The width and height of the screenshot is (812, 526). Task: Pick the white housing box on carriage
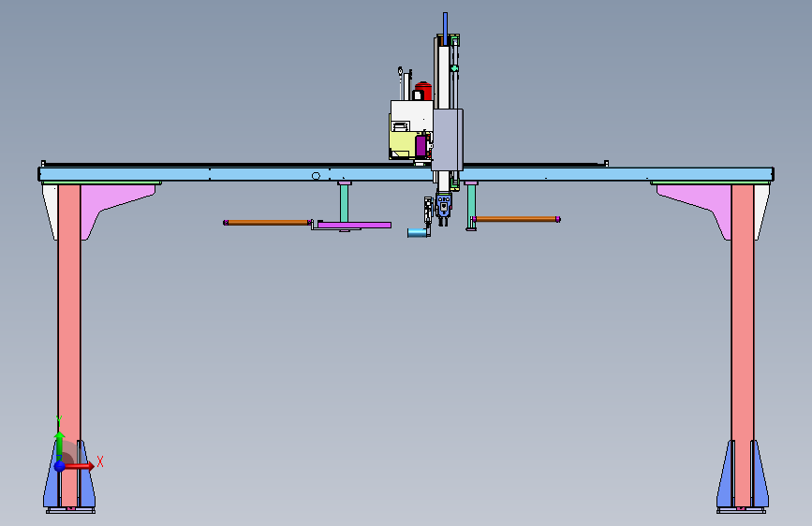[x=412, y=115]
